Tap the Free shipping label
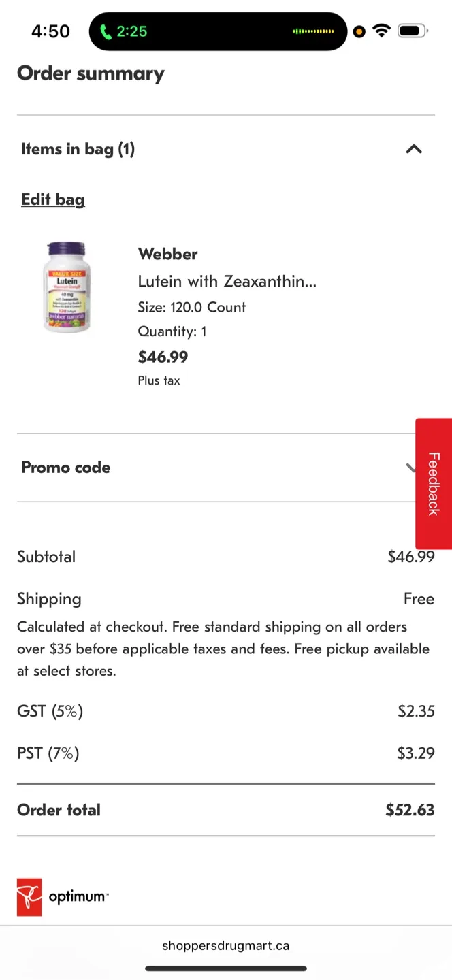 click(x=419, y=599)
